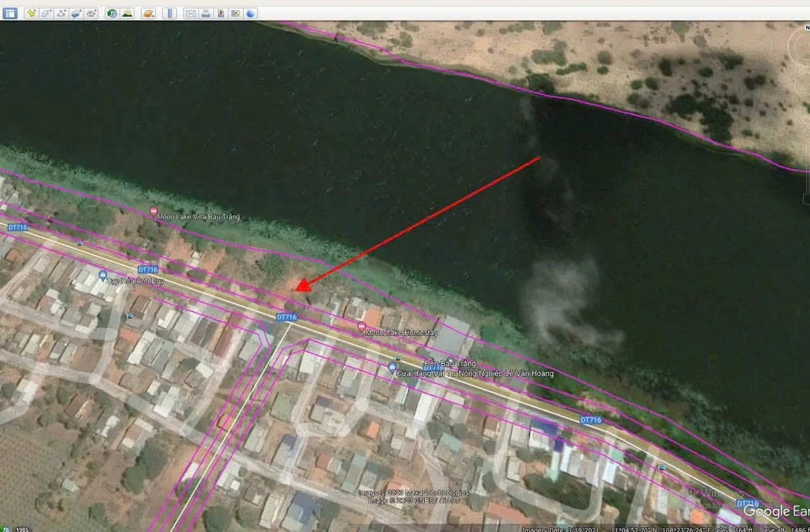Open the Moon Lake Villa Bàu Trắng placemark

(x=198, y=217)
